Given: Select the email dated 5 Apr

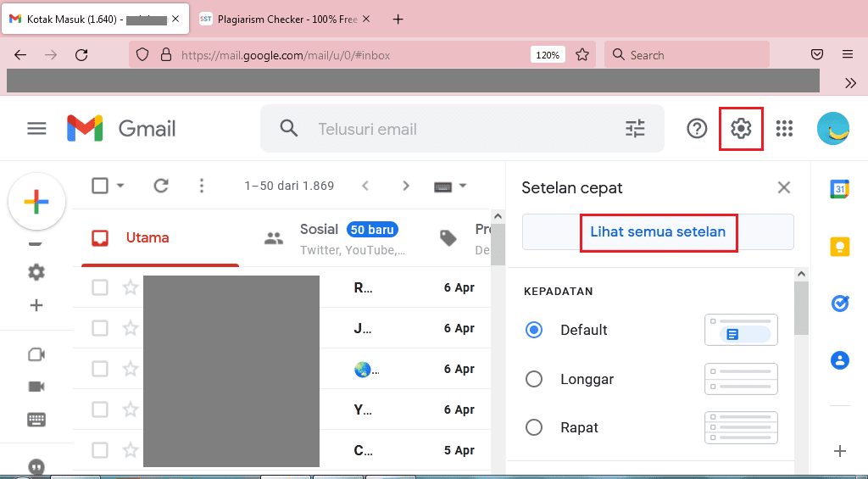Looking at the screenshot, I should coord(100,450).
